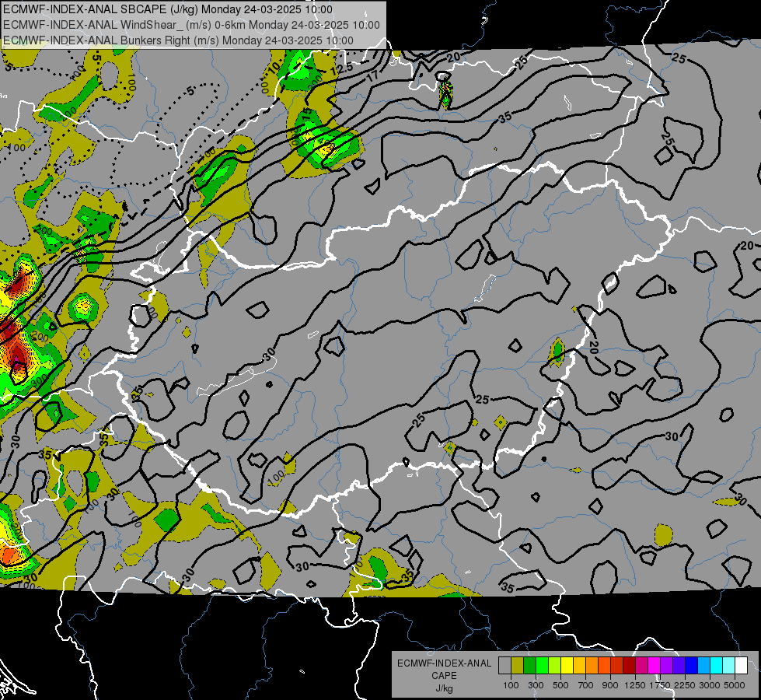Click the legend tick label 1250

pos(635,685)
